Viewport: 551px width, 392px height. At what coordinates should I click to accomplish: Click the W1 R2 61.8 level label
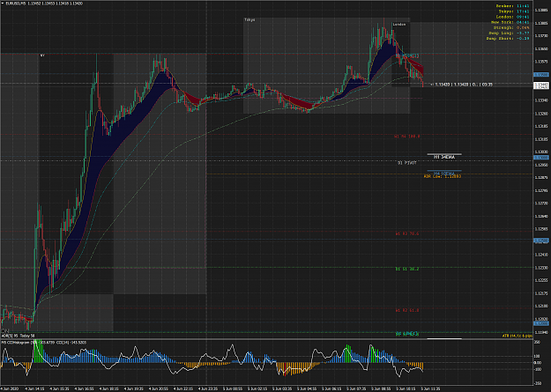tap(407, 310)
